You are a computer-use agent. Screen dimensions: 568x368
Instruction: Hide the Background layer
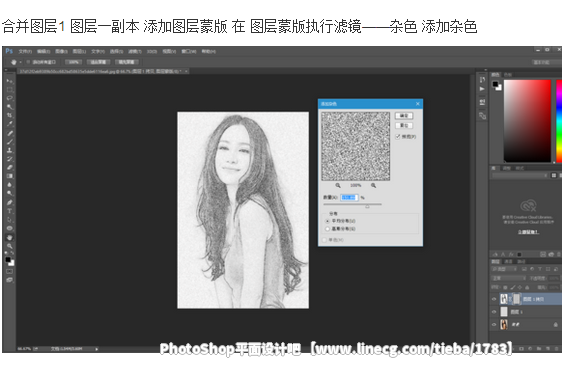click(493, 325)
